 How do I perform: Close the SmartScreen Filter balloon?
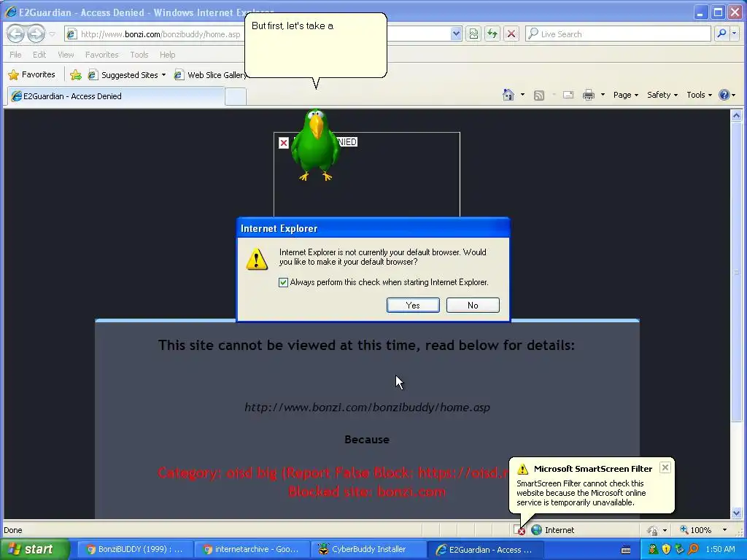665,467
